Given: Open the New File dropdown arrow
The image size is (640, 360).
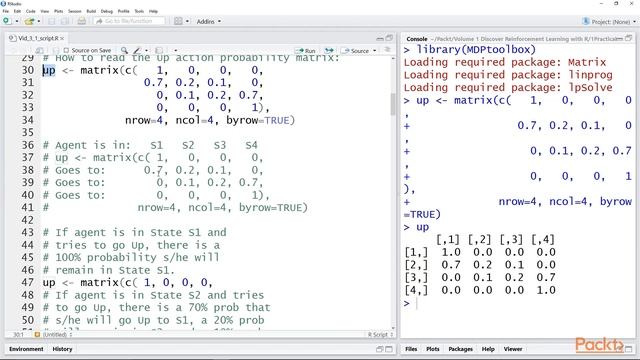Looking at the screenshot, I should (17, 21).
